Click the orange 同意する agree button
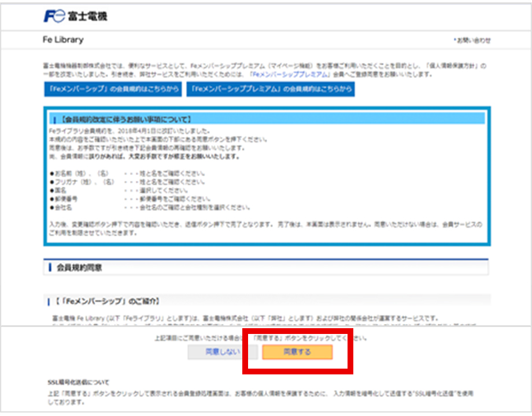Viewport: 532px width, 416px height. pyautogui.click(x=297, y=352)
